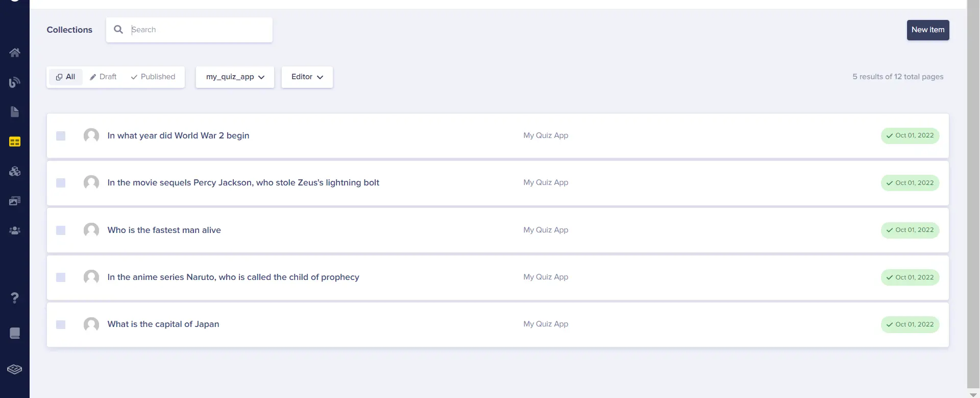Check the World War 2 item checkbox

[x=61, y=136]
